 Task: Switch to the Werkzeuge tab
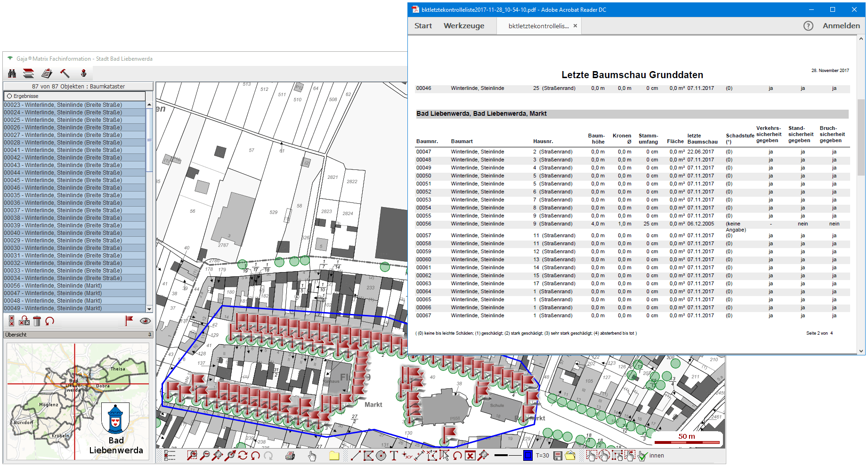coord(463,26)
